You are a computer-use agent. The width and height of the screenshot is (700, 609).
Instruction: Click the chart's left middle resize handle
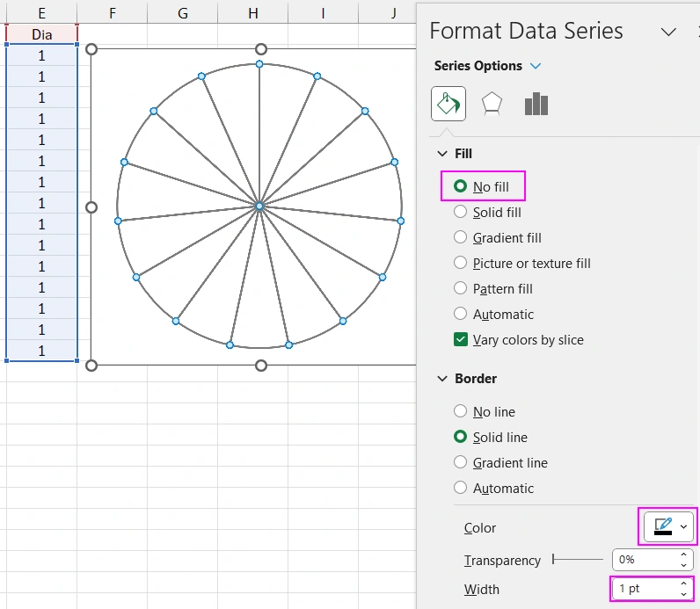point(91,207)
